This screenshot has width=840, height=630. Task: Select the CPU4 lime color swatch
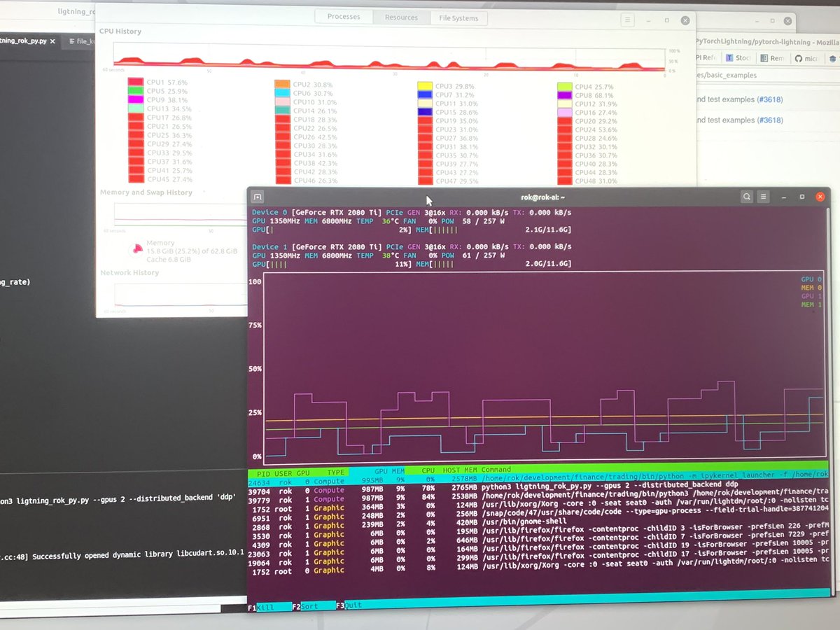click(565, 87)
